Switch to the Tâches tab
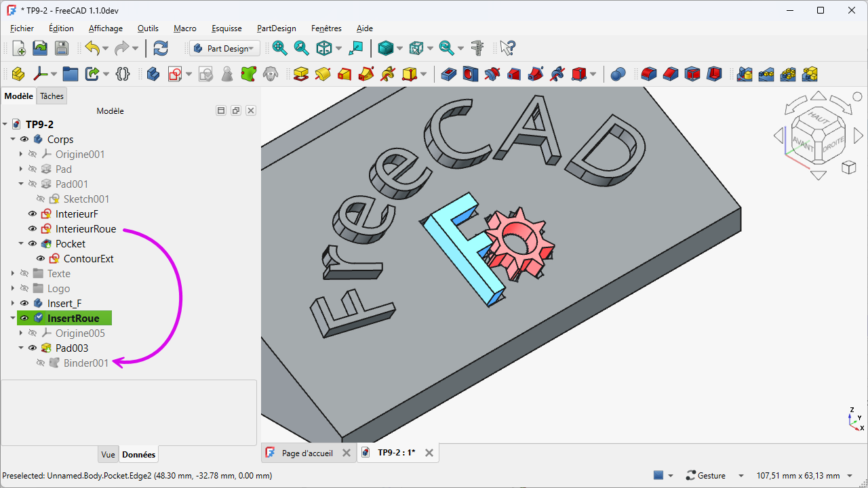Viewport: 868px width, 488px height. (52, 96)
